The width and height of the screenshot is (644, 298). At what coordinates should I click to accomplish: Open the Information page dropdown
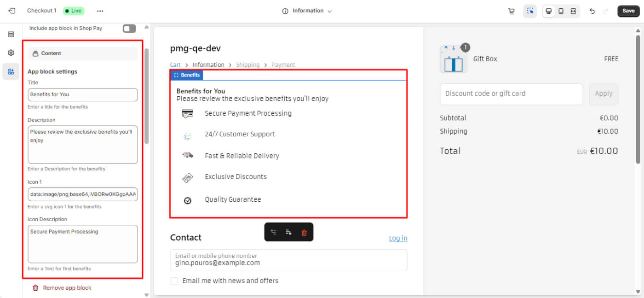307,11
